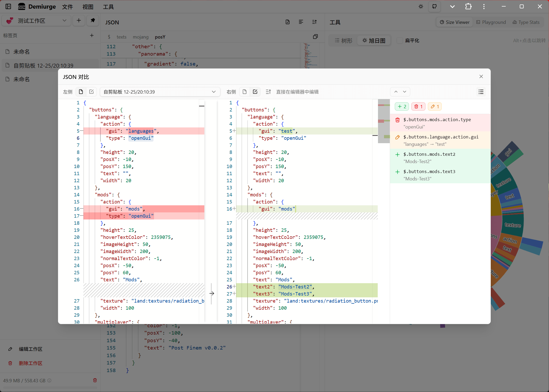The image size is (549, 392).
Task: Expand the 测试工作区 workspace selector
Action: click(36, 21)
